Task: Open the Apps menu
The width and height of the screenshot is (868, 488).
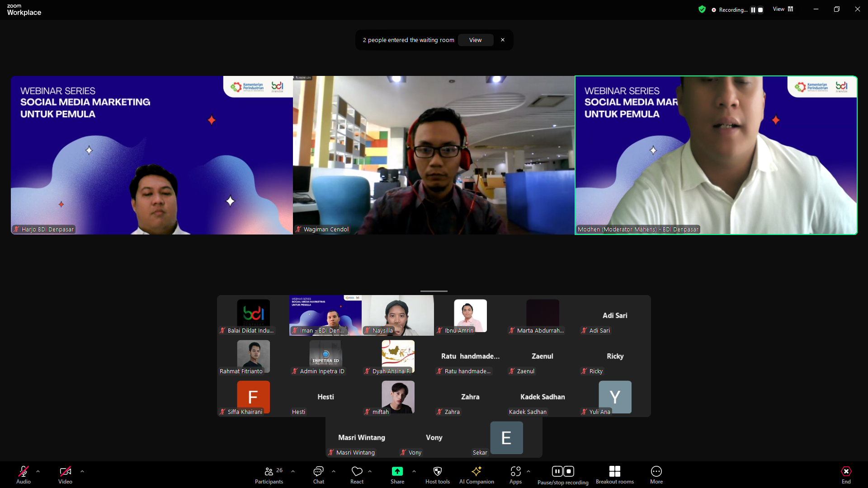Action: (516, 474)
